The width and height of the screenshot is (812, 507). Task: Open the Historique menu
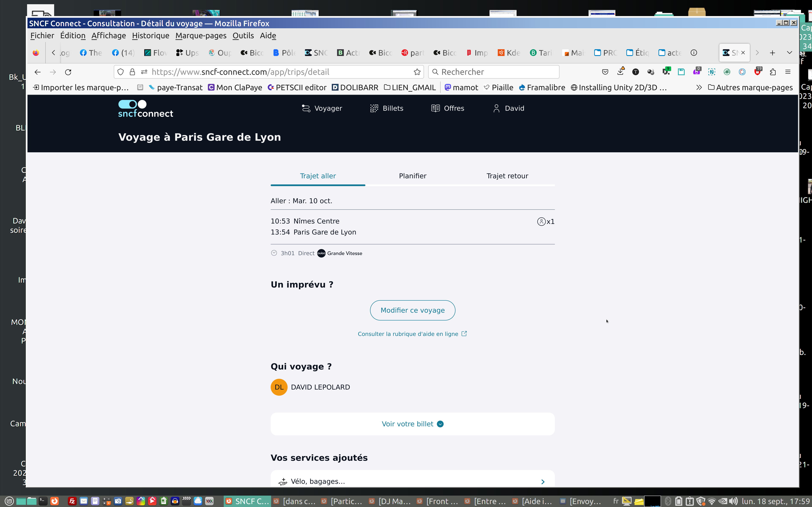tap(150, 35)
